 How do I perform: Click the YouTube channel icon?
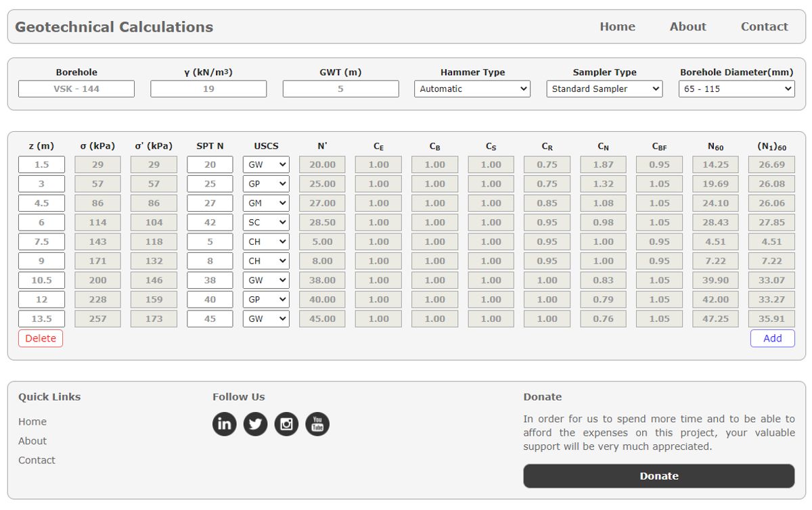(x=317, y=424)
